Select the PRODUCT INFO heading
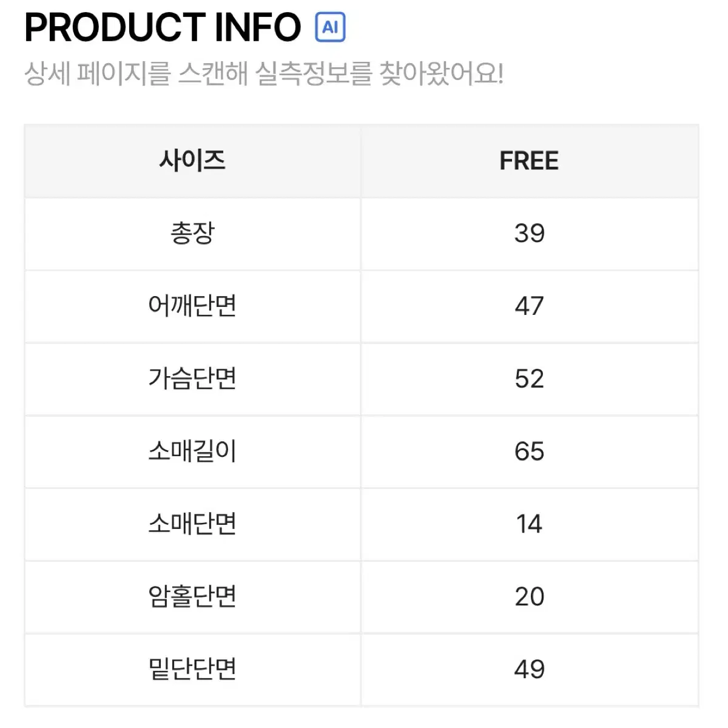 [x=163, y=27]
